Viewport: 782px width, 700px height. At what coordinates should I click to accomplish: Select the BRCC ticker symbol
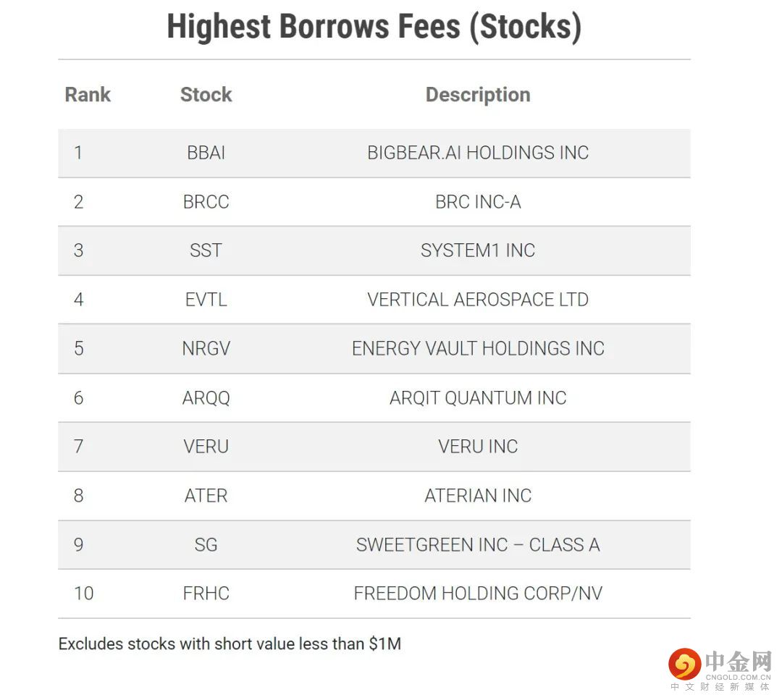click(206, 202)
